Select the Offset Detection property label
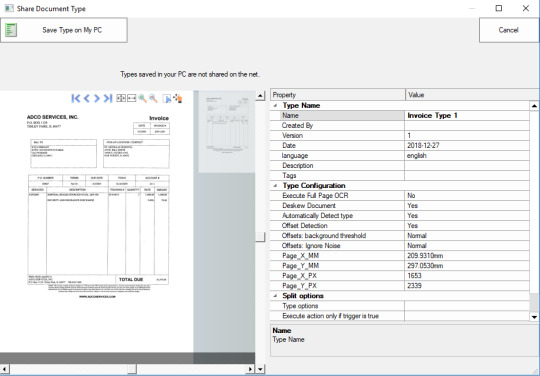540x376 pixels. 304,226
